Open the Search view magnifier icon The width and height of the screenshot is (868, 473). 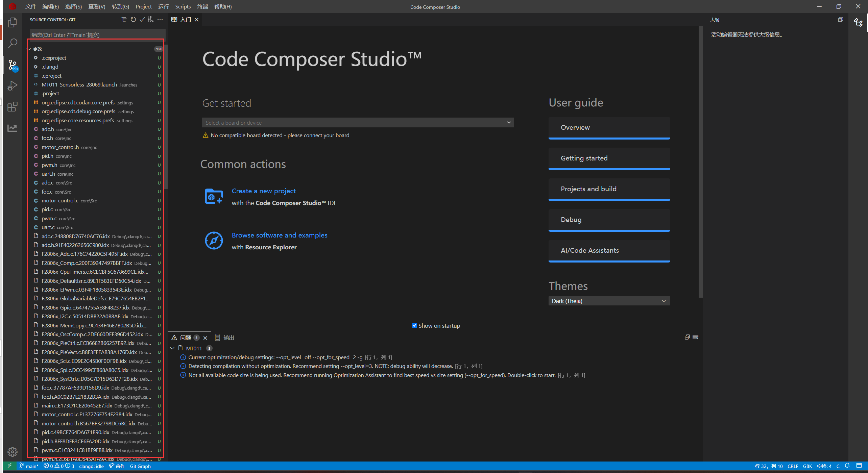click(x=13, y=43)
